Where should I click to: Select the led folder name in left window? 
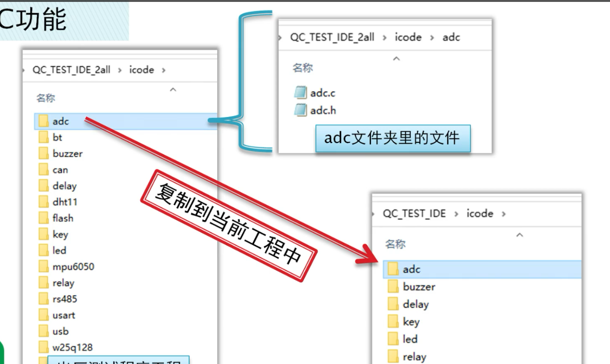pyautogui.click(x=59, y=250)
